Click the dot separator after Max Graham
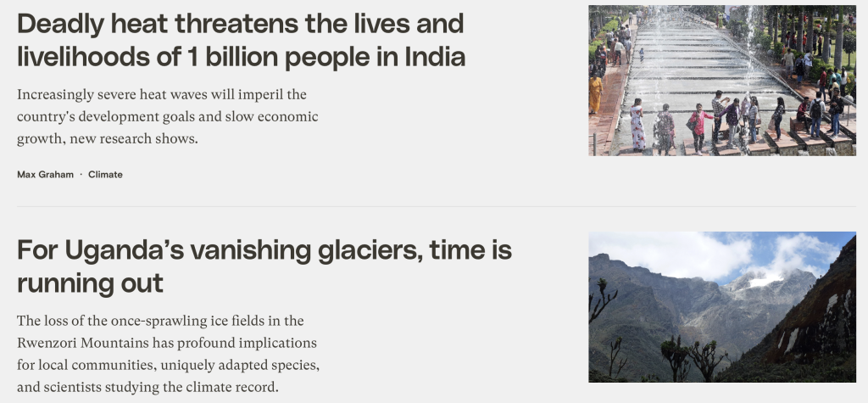 point(81,175)
